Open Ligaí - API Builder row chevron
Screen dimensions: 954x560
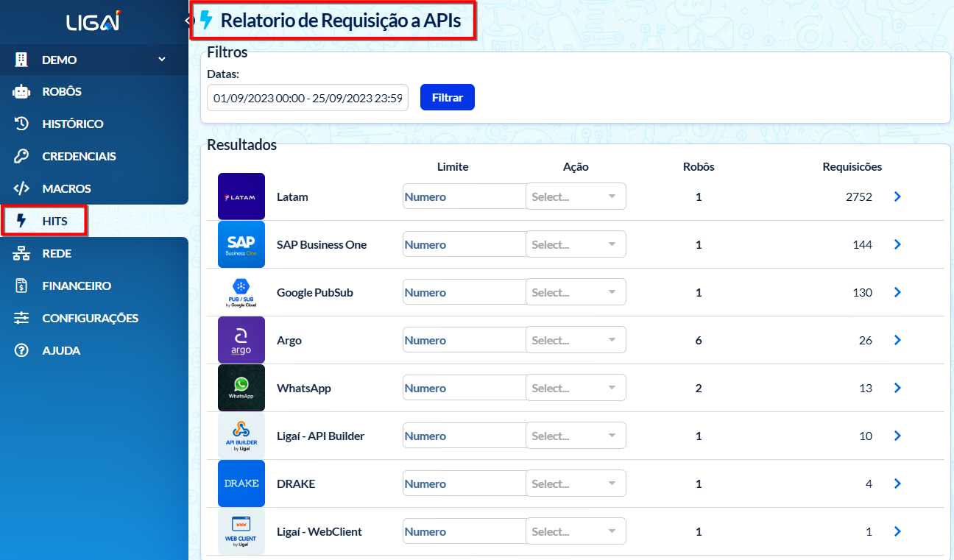point(897,436)
